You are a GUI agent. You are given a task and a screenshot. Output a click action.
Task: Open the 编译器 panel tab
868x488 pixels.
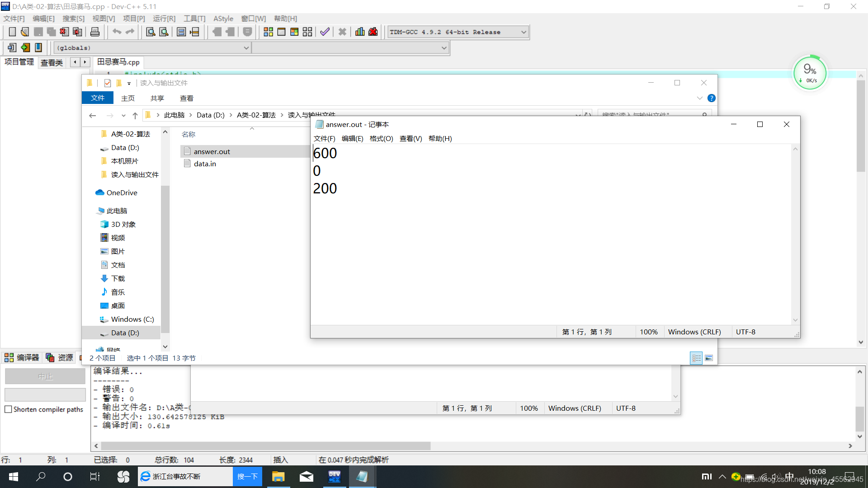(x=22, y=358)
